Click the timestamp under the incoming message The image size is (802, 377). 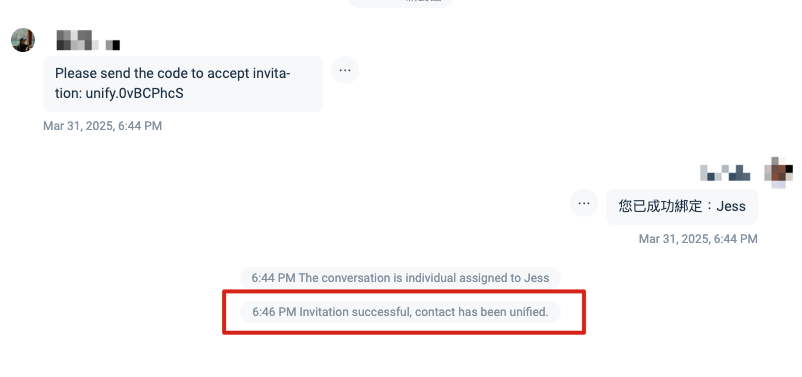[102, 126]
